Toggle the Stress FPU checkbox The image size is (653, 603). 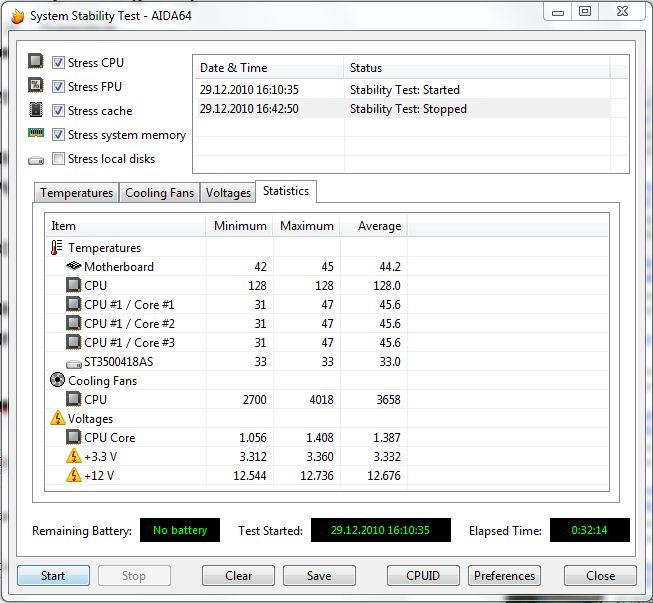[x=59, y=87]
